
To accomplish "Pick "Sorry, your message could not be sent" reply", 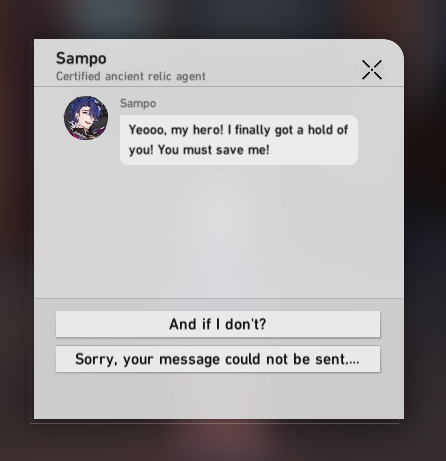I will coord(218,359).
